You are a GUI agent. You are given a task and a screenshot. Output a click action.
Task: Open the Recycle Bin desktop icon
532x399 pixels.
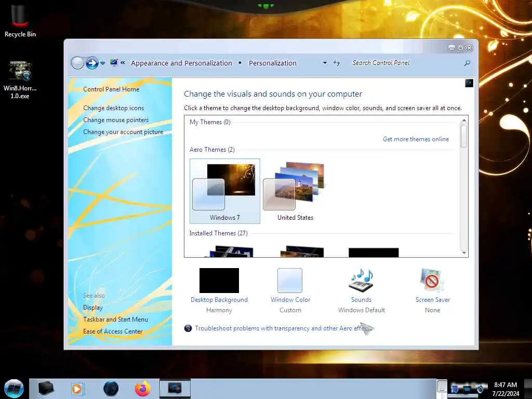pos(20,20)
